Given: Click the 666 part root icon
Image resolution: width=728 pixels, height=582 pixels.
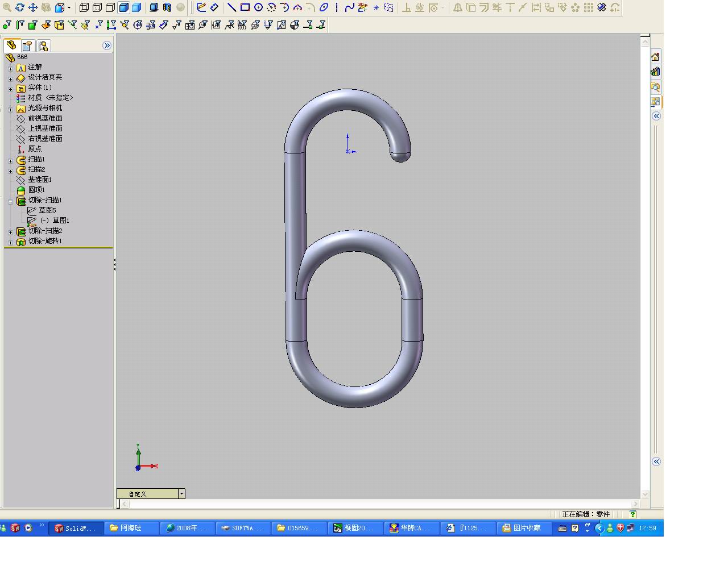Looking at the screenshot, I should [x=10, y=57].
